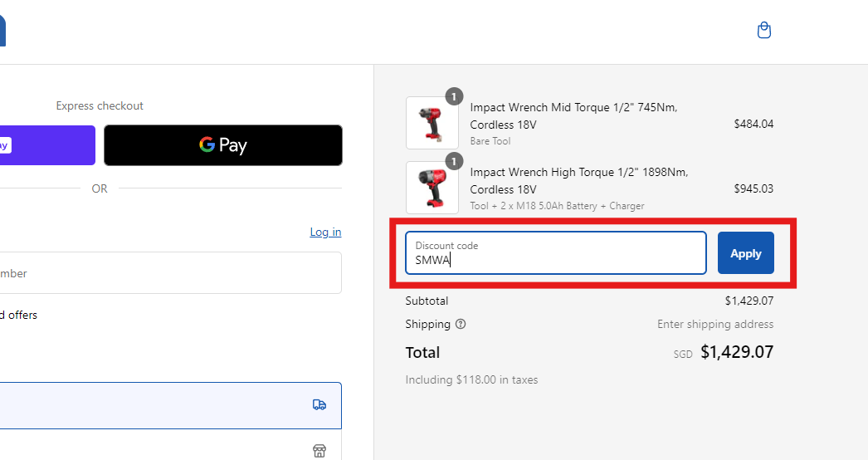Click Impact Wrench High Torque 1898Nm title

579,181
